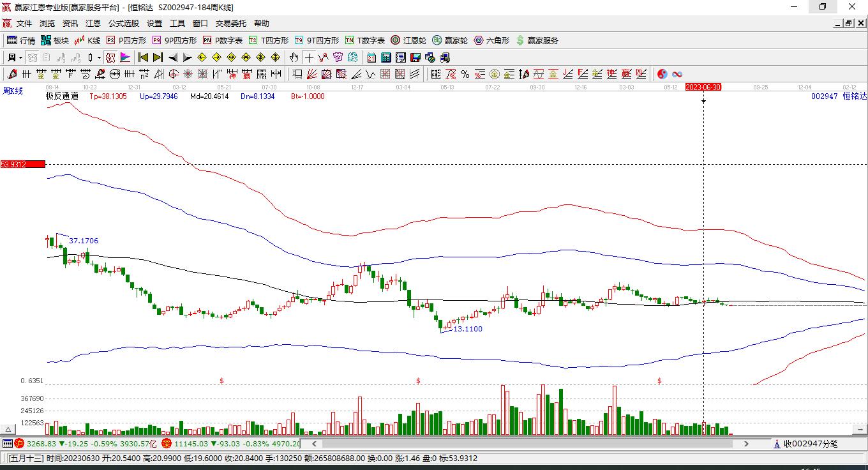Open the 公式选股 menu
868x470 pixels.
123,24
